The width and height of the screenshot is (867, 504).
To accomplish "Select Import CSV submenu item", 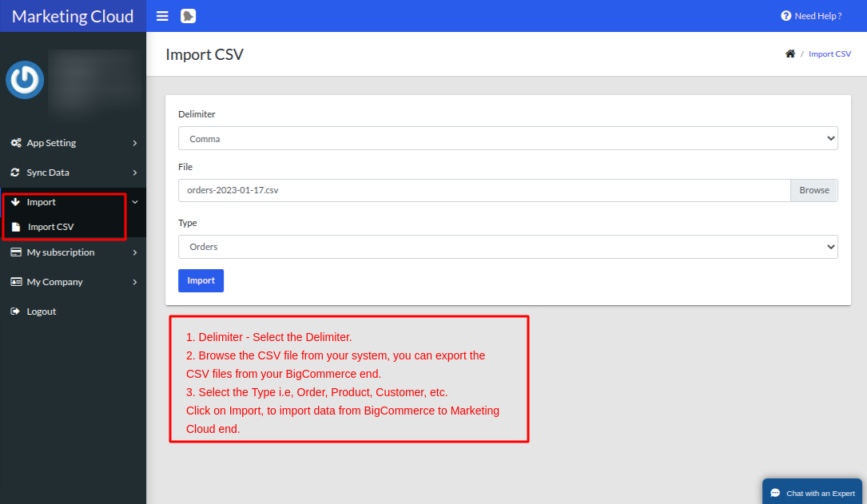I will tap(73, 227).
